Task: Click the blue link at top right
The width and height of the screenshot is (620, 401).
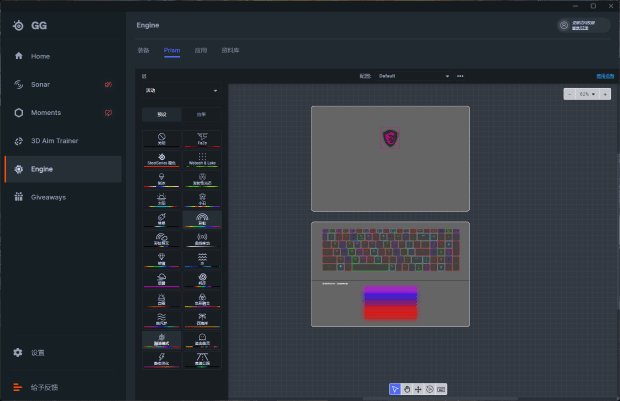Action: point(605,76)
